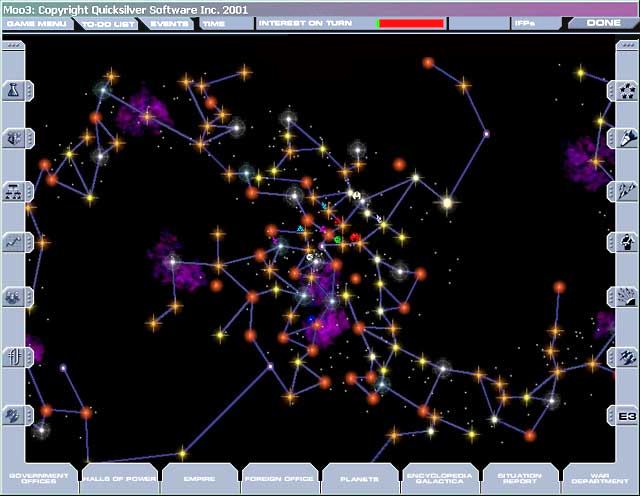The image size is (640, 496).
Task: Open the research flask icon panel
Action: click(x=13, y=90)
